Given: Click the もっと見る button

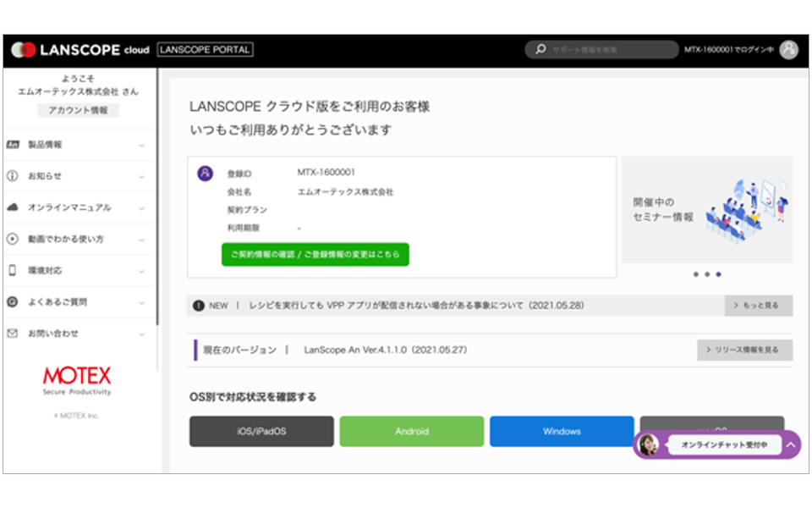Looking at the screenshot, I should pyautogui.click(x=758, y=306).
